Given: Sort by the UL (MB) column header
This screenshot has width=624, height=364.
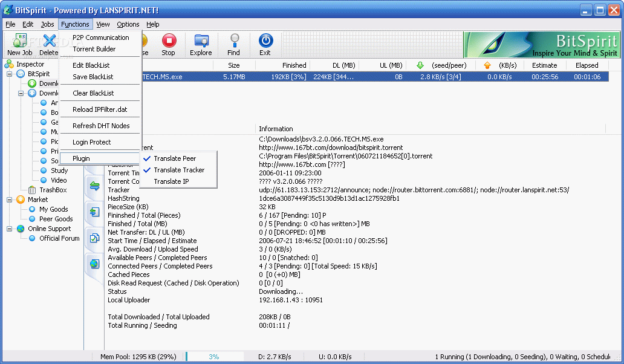Looking at the screenshot, I should pyautogui.click(x=382, y=65).
